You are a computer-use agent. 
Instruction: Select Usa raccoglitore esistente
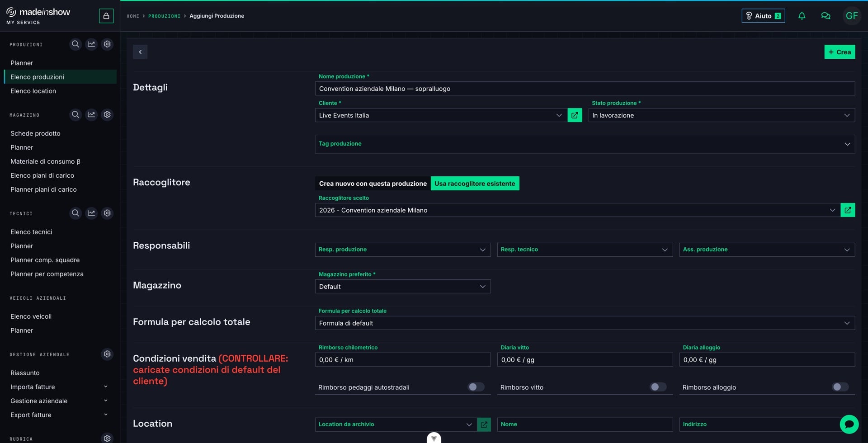click(x=475, y=184)
